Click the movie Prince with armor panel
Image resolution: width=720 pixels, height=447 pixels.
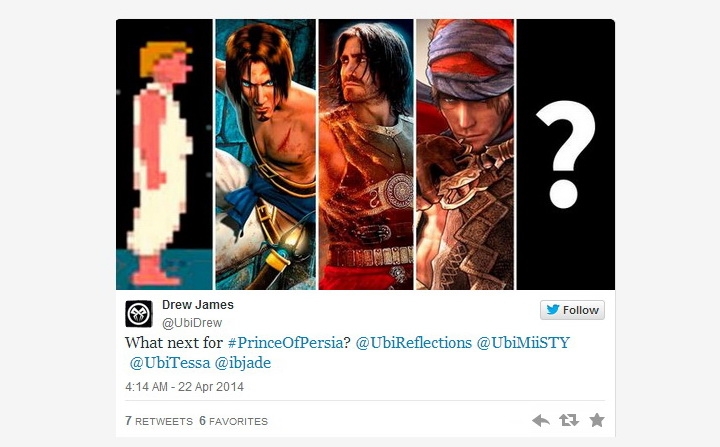pos(366,154)
